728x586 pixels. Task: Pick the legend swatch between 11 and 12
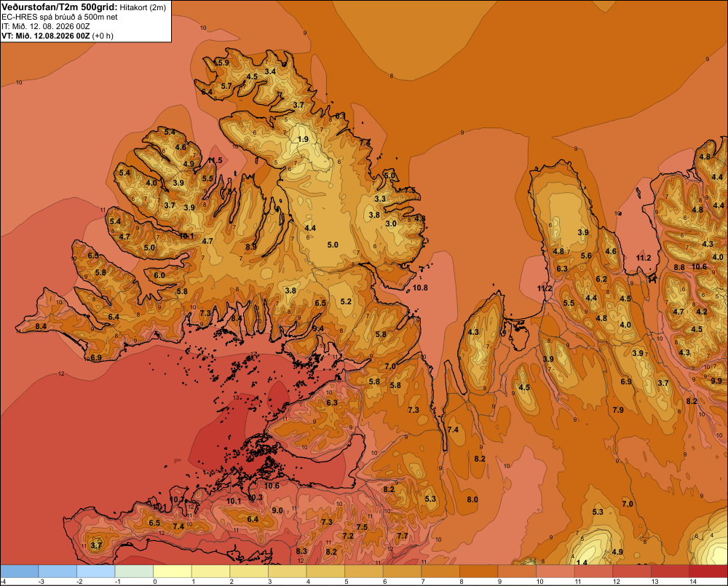click(x=594, y=571)
